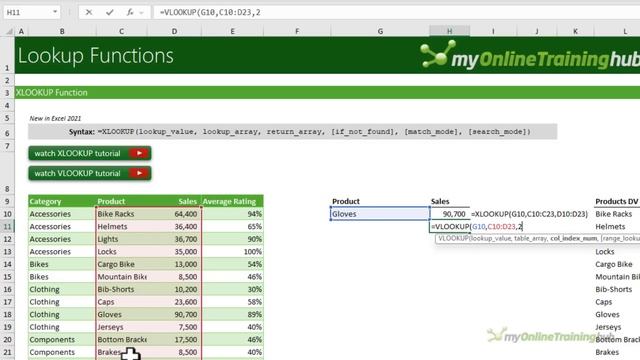Click the Products DV header cell
The image size is (640, 360).
pyautogui.click(x=617, y=201)
